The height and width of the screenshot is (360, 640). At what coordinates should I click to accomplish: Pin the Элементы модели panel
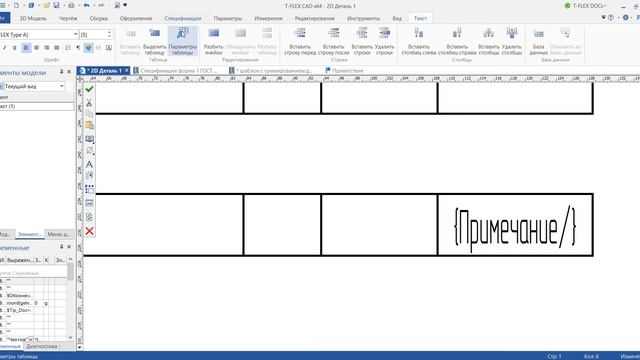coord(61,71)
